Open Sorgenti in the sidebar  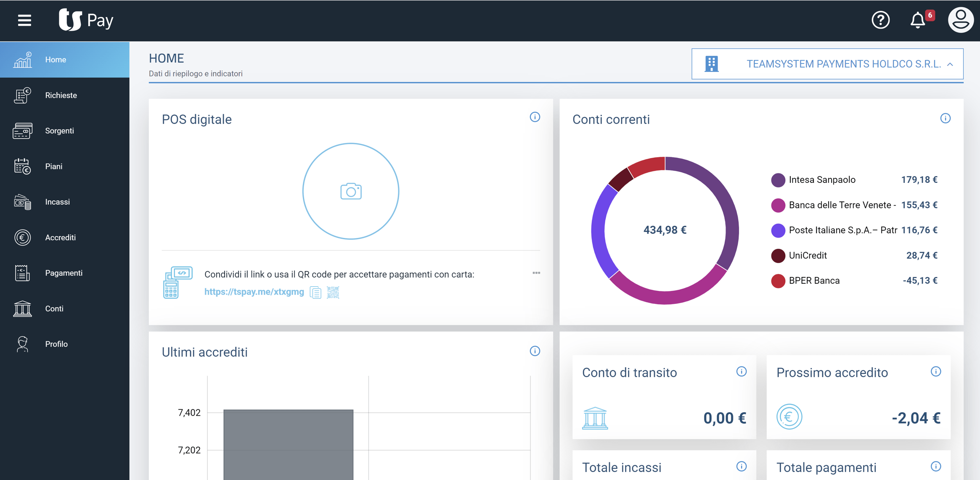(x=65, y=131)
